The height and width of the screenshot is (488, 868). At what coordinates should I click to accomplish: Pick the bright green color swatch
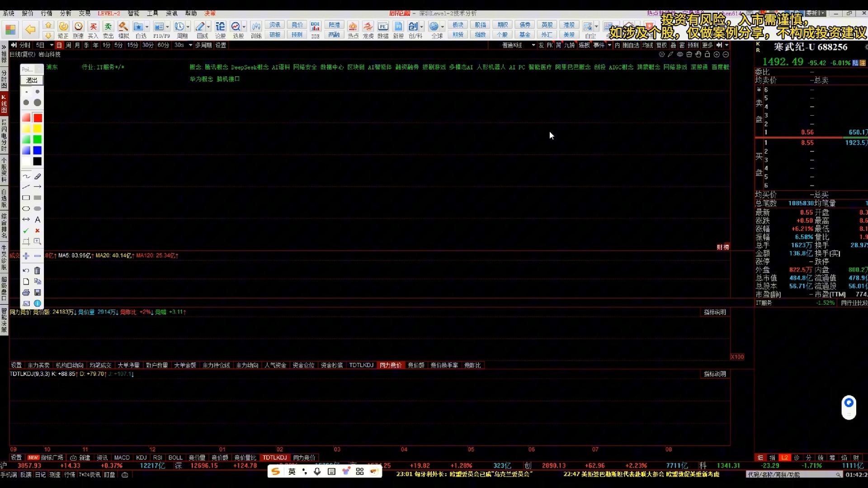click(x=38, y=140)
